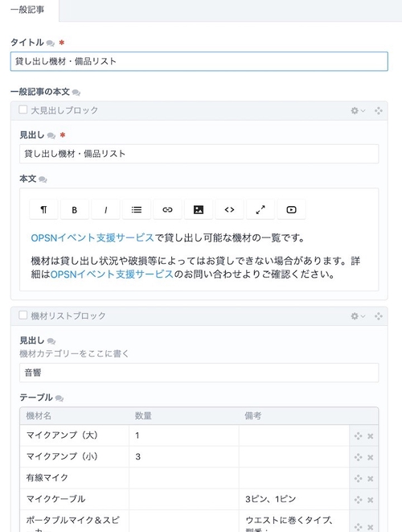Switch to HTML code view
The image size is (402, 532).
pyautogui.click(x=229, y=209)
